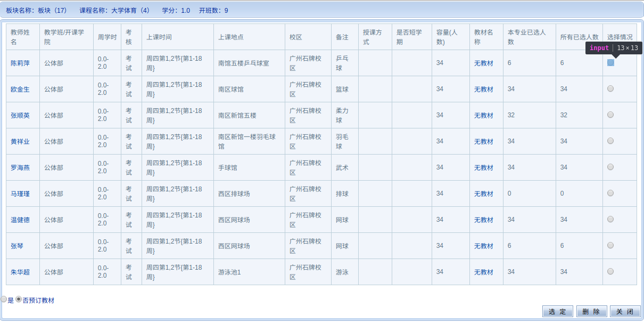
Task: Click the 所有已选人数 column header
Action: pyautogui.click(x=579, y=37)
